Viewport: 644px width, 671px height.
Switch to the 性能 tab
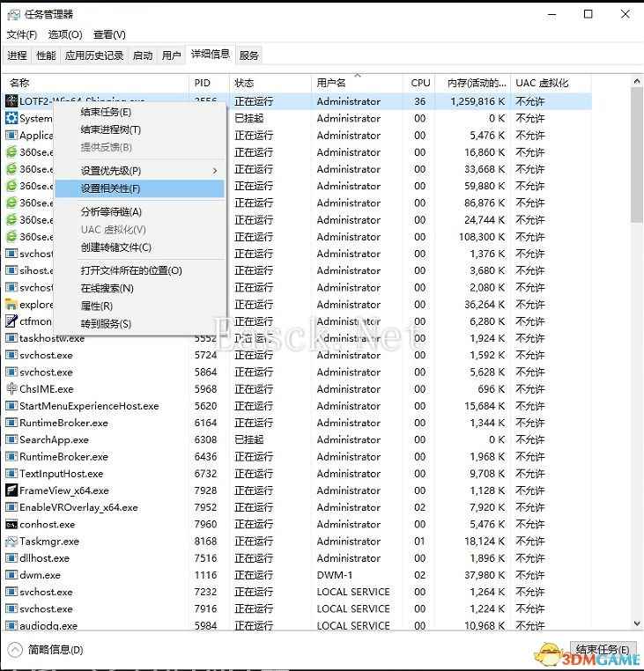(x=46, y=55)
